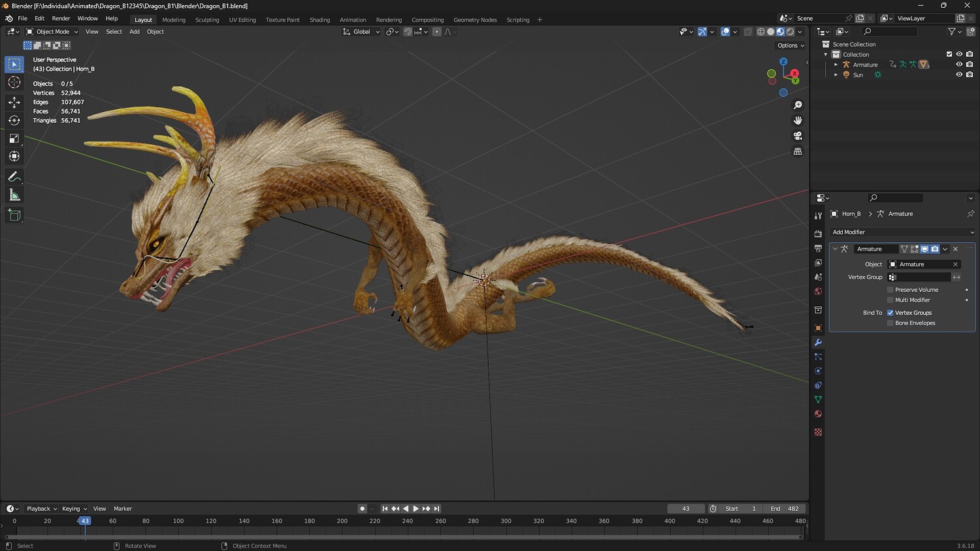
Task: Uncheck the Vertex Groups bind option
Action: click(890, 313)
